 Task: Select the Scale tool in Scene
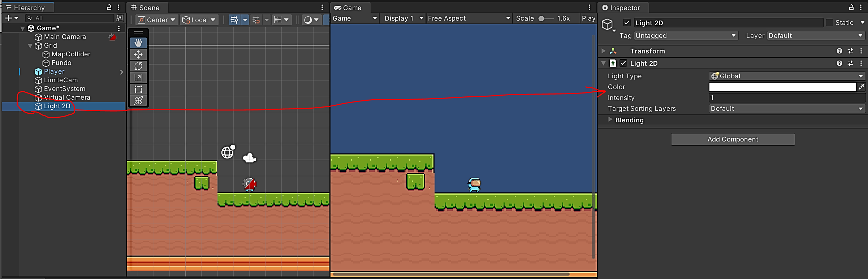138,78
